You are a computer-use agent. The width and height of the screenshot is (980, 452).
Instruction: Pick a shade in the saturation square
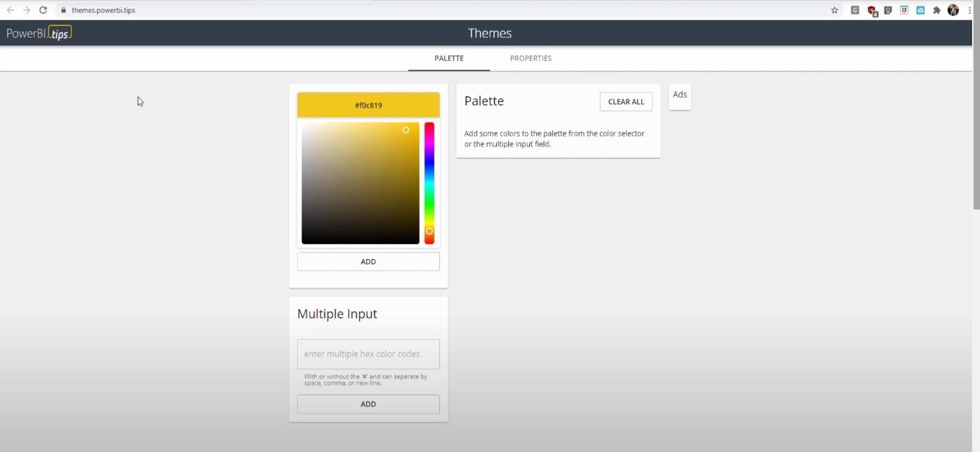tap(360, 183)
